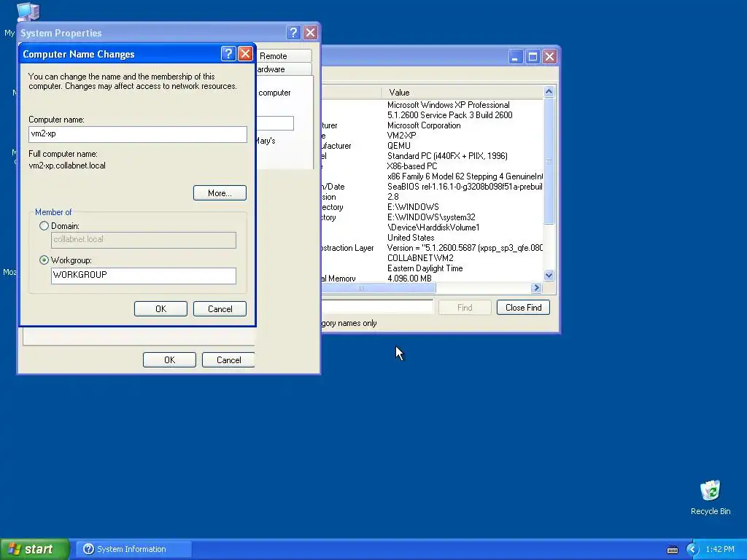Image resolution: width=747 pixels, height=560 pixels.
Task: Cancel the Computer Name Changes dialog
Action: coord(220,308)
